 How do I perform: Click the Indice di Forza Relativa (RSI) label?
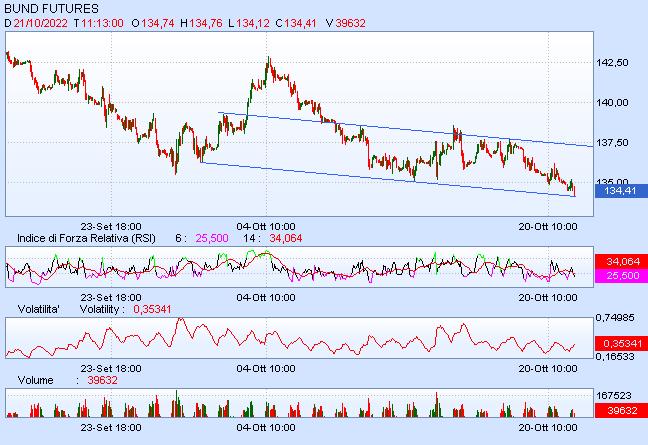(86, 238)
